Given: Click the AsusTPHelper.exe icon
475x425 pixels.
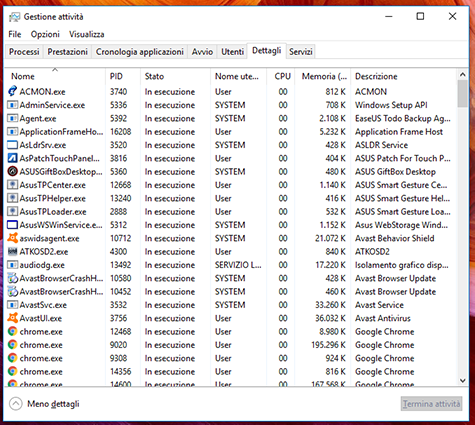Looking at the screenshot, I should 12,198.
